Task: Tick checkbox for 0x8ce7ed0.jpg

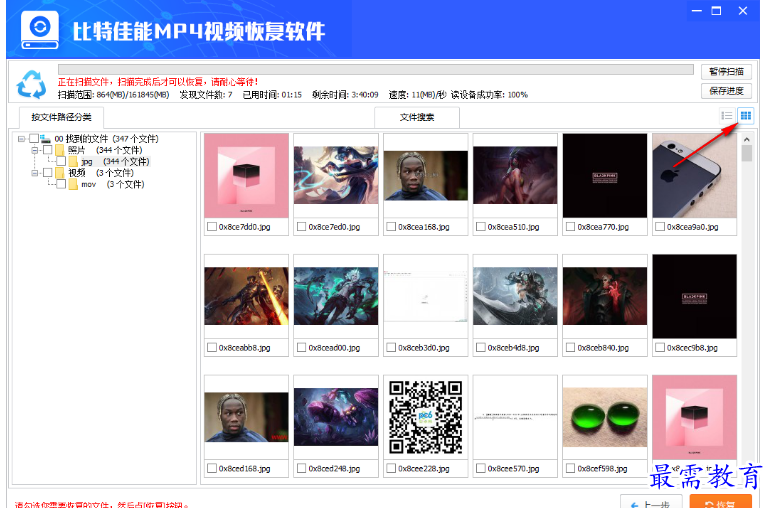Action: coord(301,227)
